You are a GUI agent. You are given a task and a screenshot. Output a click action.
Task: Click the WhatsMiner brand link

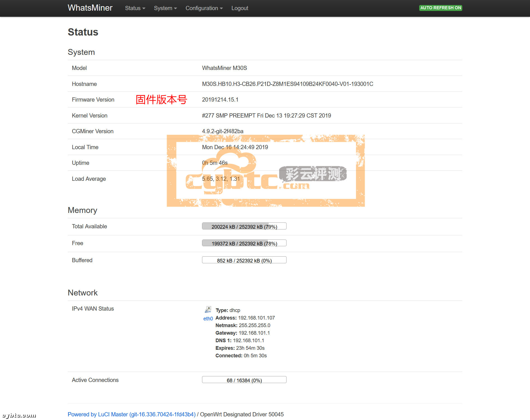click(90, 8)
